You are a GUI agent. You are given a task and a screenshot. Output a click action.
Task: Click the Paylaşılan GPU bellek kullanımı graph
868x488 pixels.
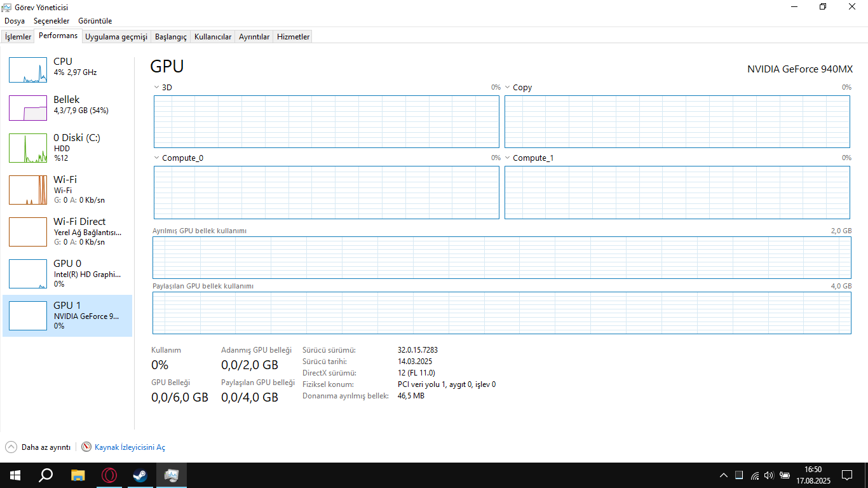502,313
